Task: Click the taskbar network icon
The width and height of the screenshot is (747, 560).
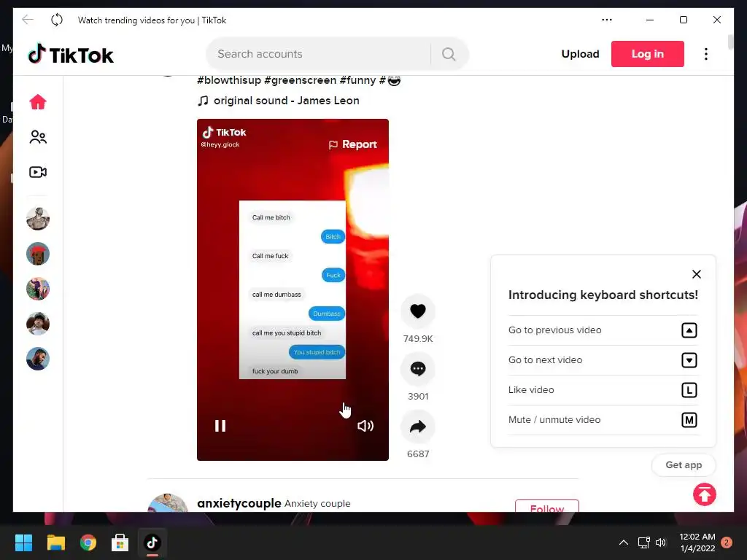Action: 643,542
